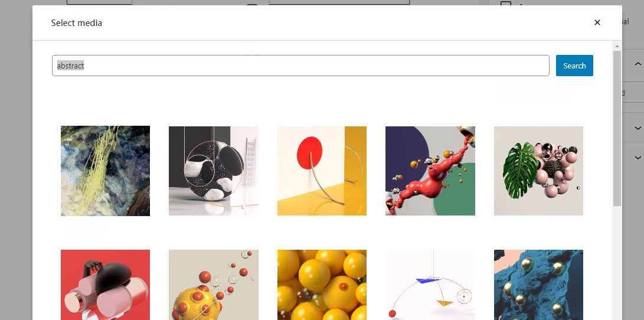Click the scrollbar up arrow

pyautogui.click(x=617, y=46)
